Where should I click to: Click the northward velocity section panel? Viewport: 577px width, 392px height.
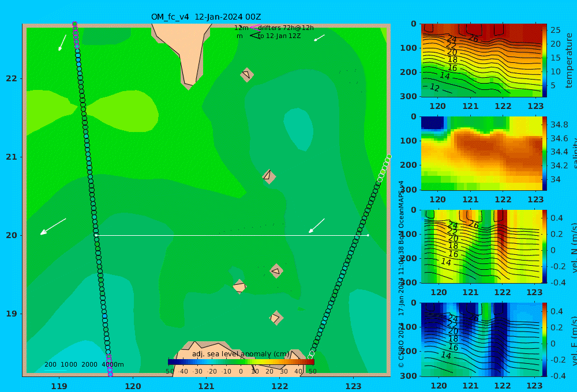[482, 246]
